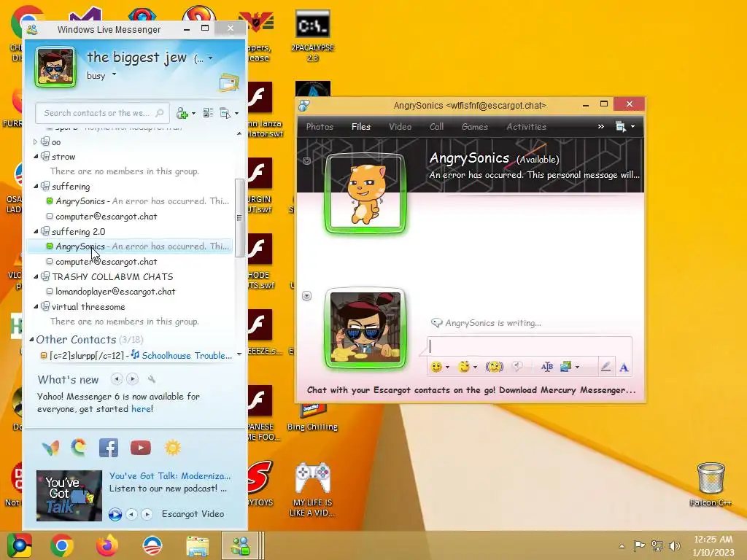Click the voice clip icon in chat

click(x=517, y=367)
